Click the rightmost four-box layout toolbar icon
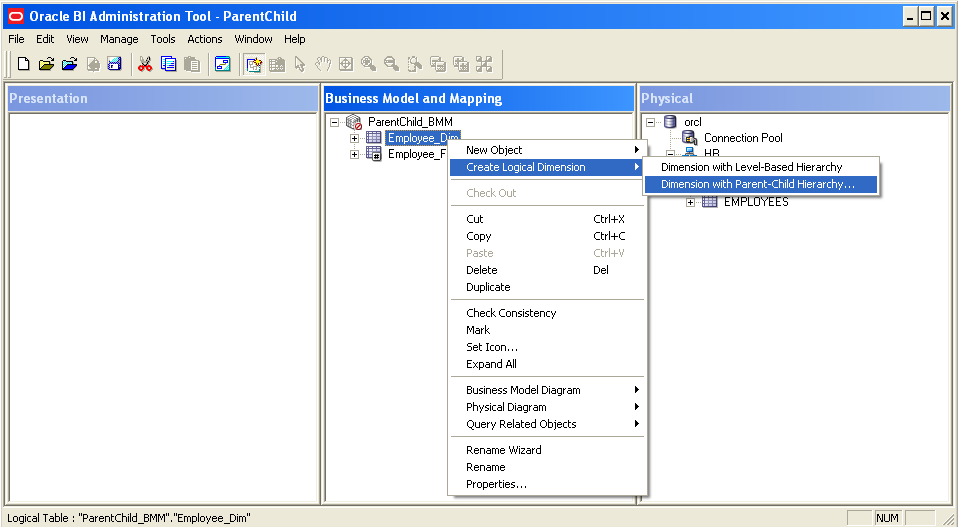Viewport: 958px width, 527px height. pyautogui.click(x=484, y=64)
